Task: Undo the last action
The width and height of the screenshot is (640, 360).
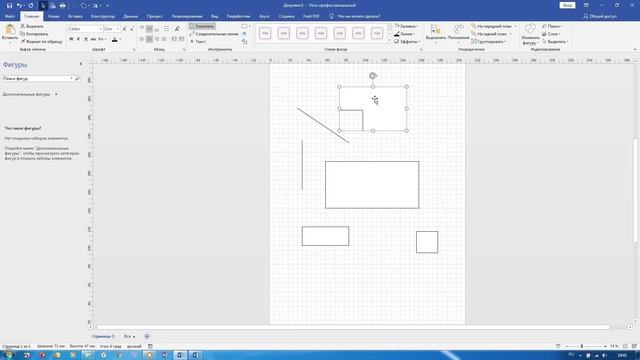Action: pyautogui.click(x=19, y=6)
